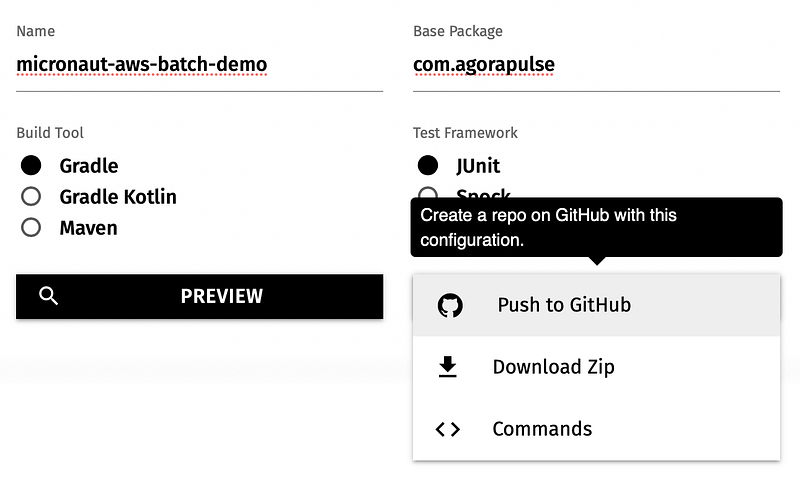
Task: Select the Download Zip menu entry
Action: [596, 367]
